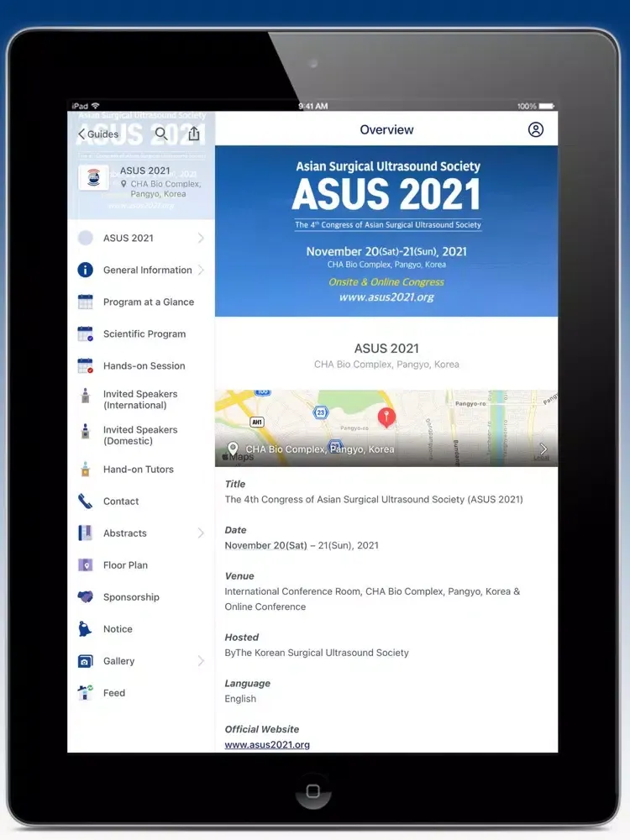This screenshot has height=840, width=630.
Task: Tap the red map pin marker
Action: tap(386, 417)
